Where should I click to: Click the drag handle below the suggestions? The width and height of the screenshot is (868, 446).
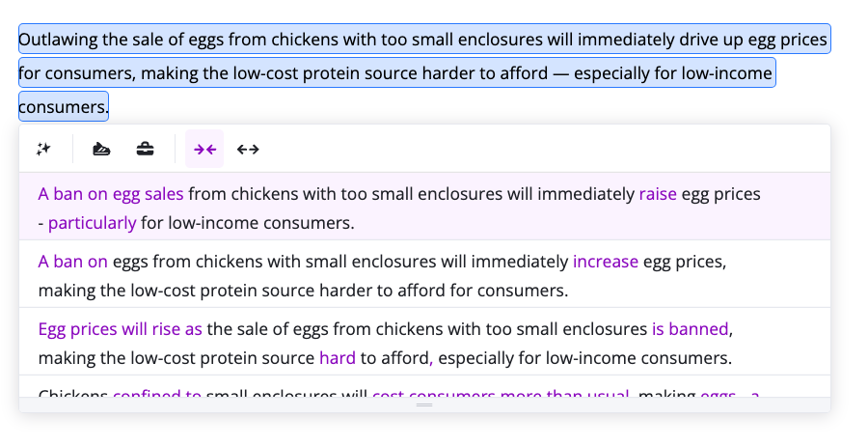[x=424, y=404]
